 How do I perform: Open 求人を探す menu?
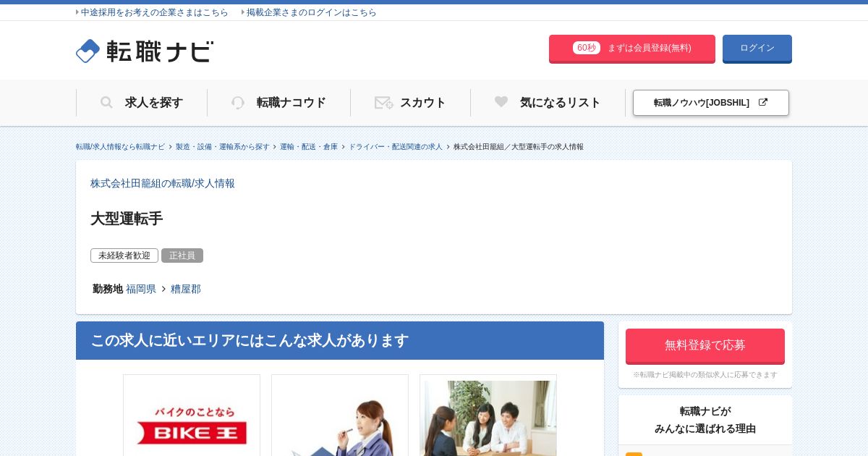coord(142,103)
